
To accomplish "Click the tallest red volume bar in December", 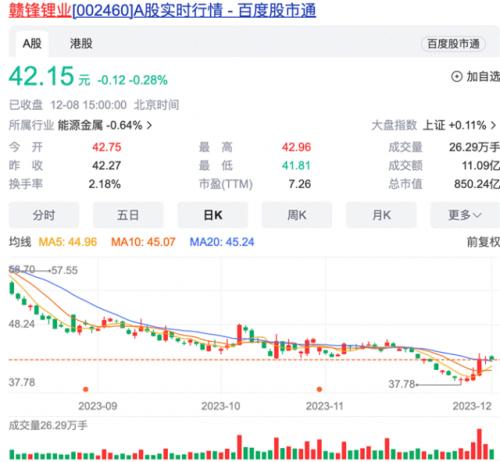I will click(479, 444).
